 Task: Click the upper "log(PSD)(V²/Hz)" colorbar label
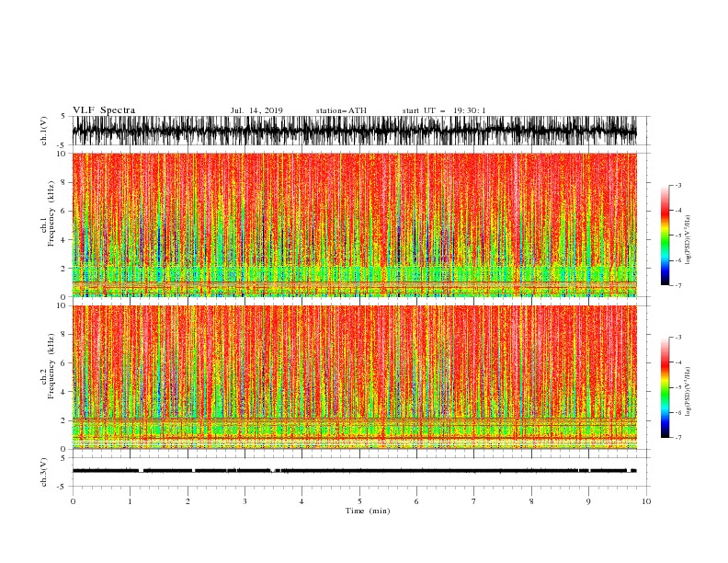[x=688, y=240]
